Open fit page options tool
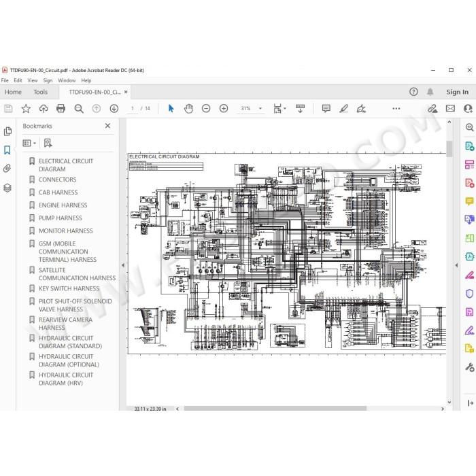The width and height of the screenshot is (476, 476). [279, 108]
